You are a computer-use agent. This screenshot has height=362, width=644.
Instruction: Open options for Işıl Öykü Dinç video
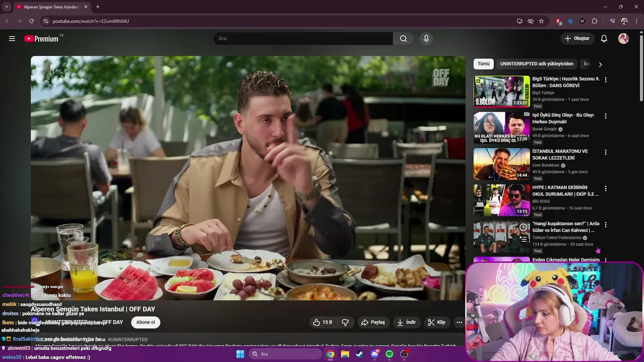pyautogui.click(x=606, y=116)
